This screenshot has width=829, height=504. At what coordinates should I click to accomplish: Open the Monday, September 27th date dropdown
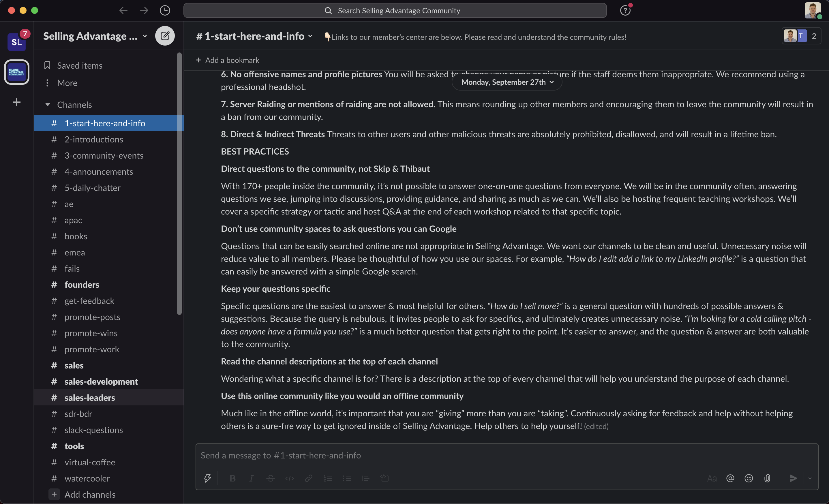(507, 82)
